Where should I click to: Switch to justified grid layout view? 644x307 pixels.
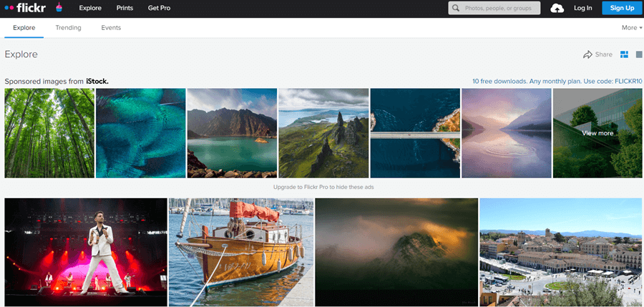coord(624,54)
